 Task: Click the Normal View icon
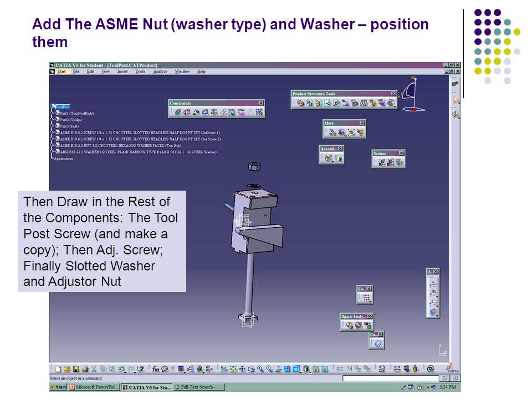click(x=279, y=369)
